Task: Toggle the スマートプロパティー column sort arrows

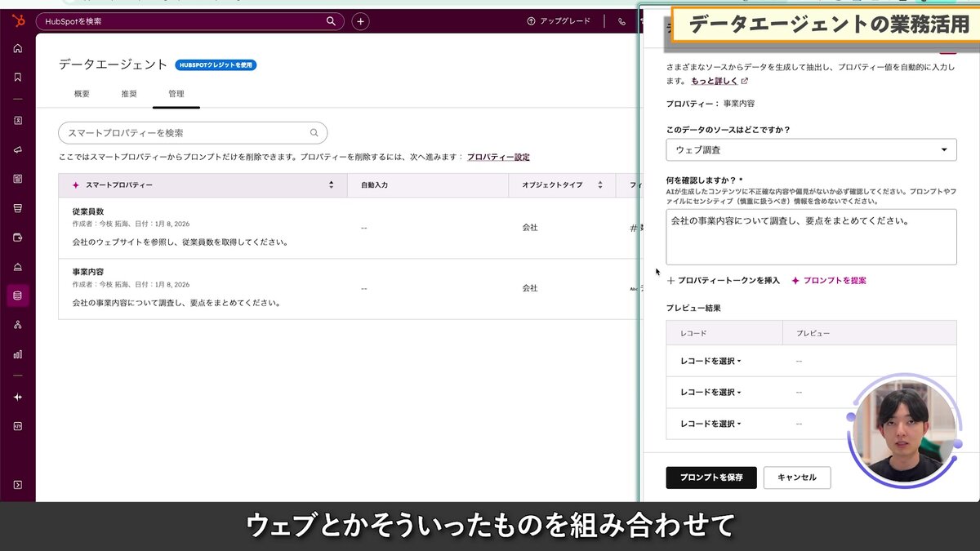Action: pos(330,184)
